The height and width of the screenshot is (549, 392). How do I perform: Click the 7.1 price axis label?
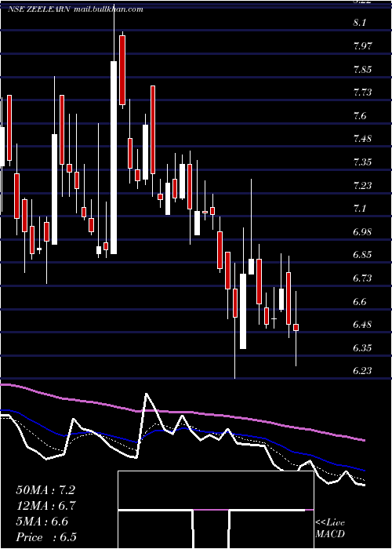pyautogui.click(x=360, y=209)
